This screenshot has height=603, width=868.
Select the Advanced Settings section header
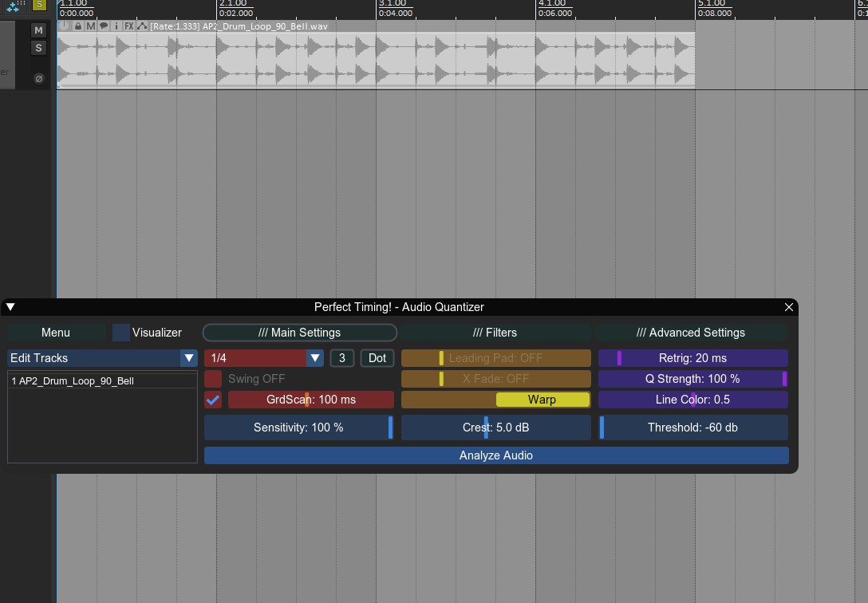[691, 333]
